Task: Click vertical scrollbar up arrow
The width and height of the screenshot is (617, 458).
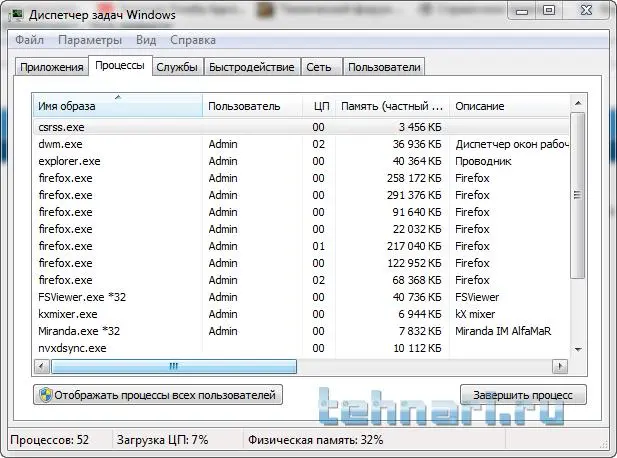Action: point(578,103)
